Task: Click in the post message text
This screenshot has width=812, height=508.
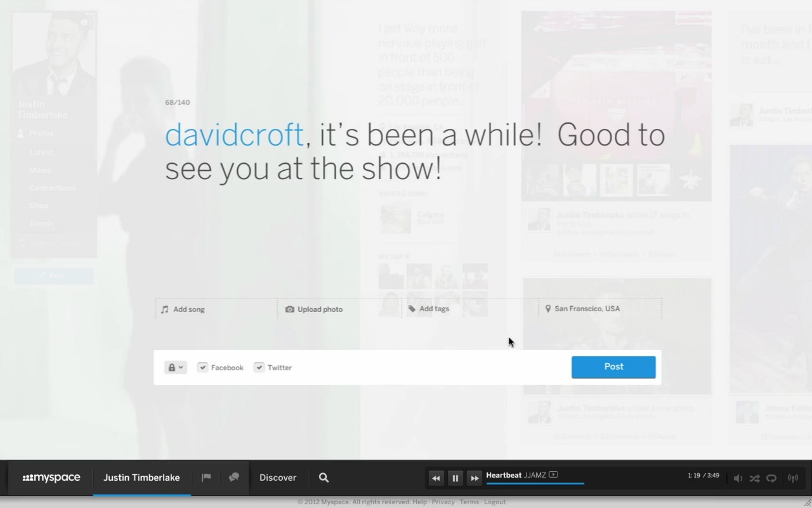Action: [x=415, y=152]
